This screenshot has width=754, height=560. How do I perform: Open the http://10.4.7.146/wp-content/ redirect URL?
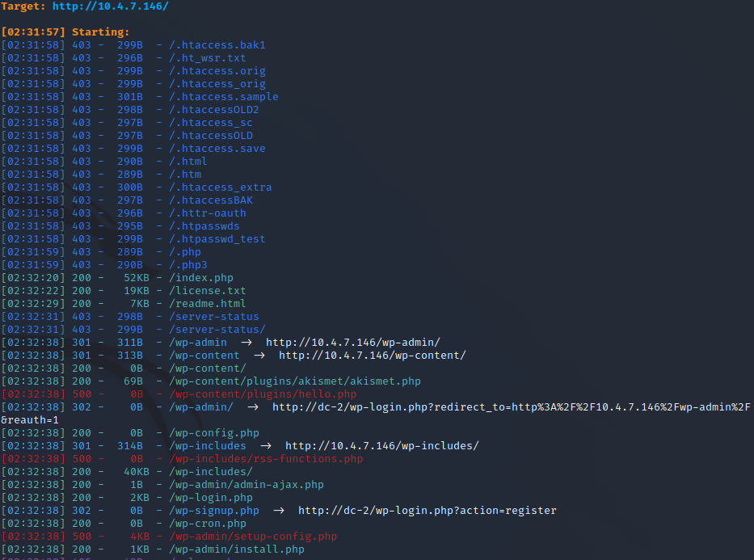[x=373, y=356]
